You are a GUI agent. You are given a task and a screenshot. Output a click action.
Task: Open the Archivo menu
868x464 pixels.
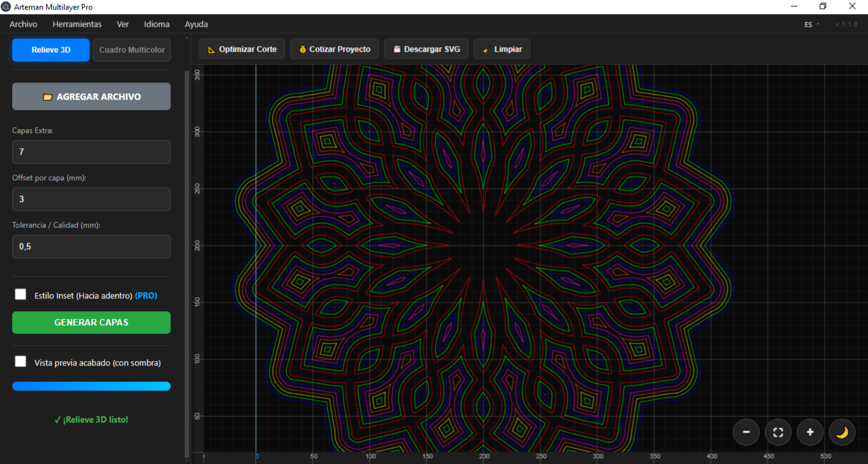23,24
